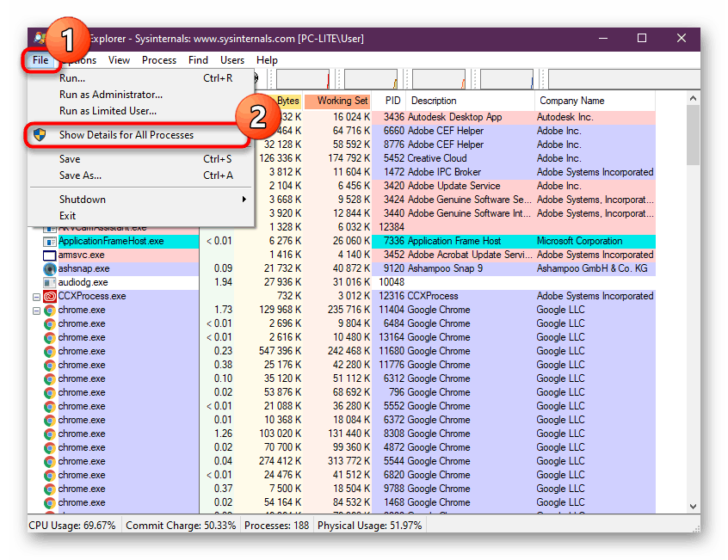Image resolution: width=728 pixels, height=560 pixels.
Task: Click Chrome icon of process PID 11680
Action: [x=50, y=352]
